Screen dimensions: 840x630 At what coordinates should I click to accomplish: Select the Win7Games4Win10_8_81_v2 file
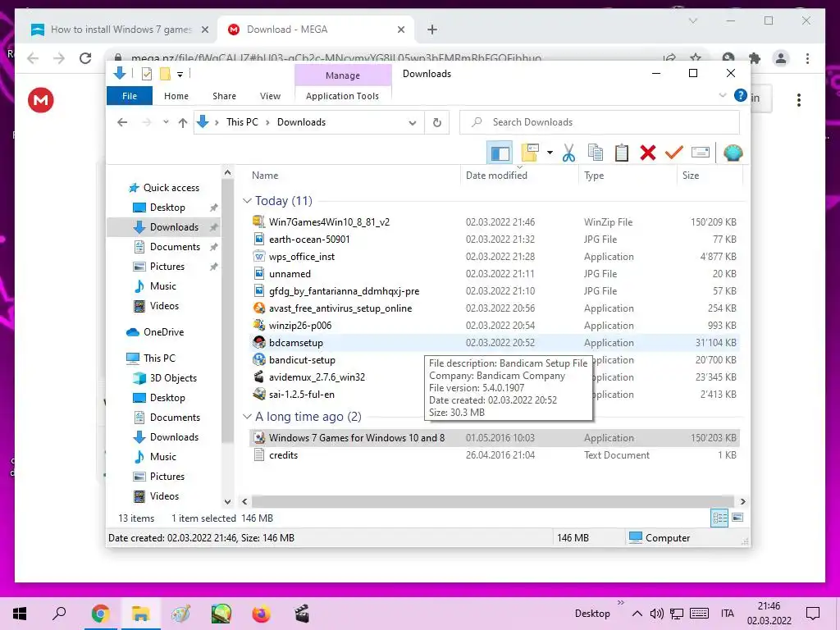[495, 221]
